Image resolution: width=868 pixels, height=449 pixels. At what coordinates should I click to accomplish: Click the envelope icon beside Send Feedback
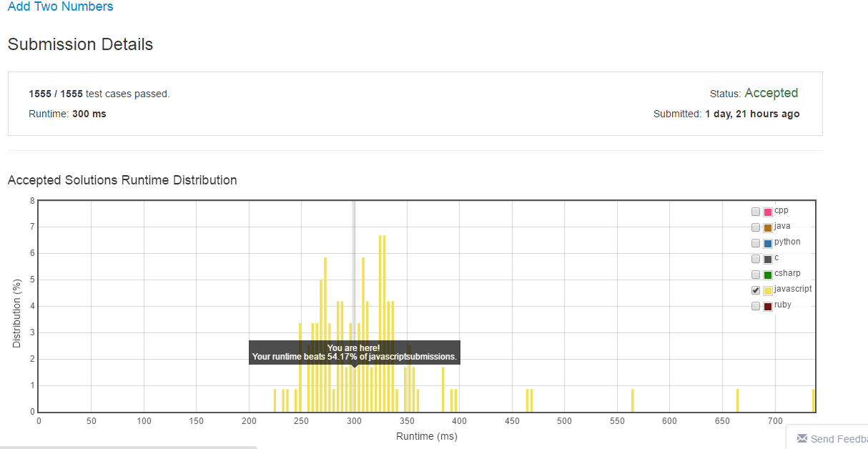(x=802, y=438)
